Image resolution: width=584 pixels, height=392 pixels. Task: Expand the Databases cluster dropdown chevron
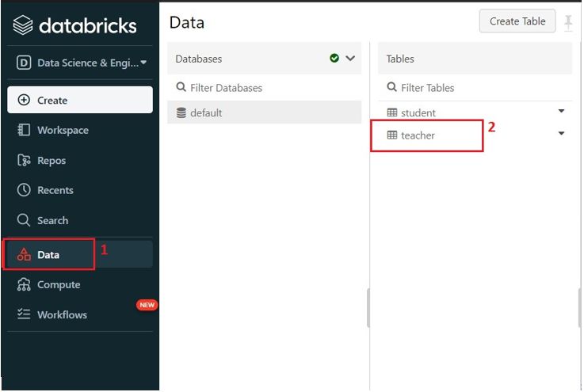(x=350, y=58)
